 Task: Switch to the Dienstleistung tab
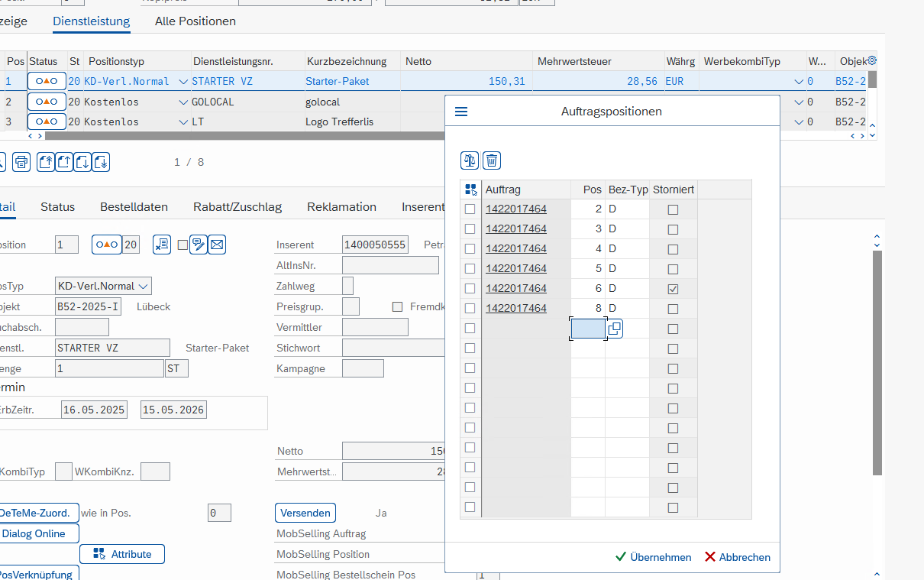(x=92, y=21)
